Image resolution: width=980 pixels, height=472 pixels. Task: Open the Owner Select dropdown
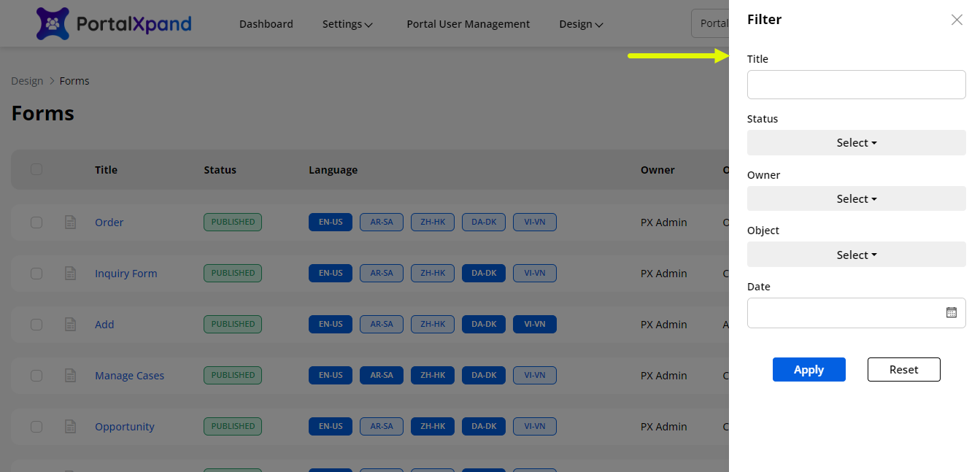point(856,199)
